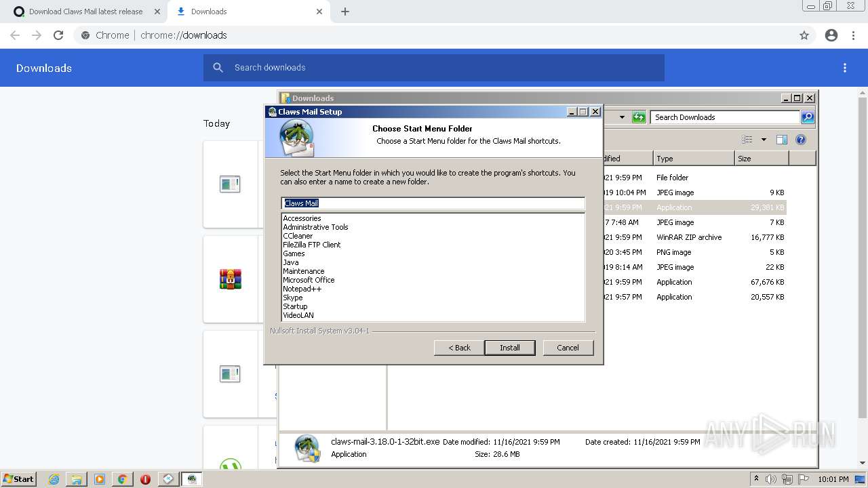Open the Downloads page three-dot menu
The width and height of the screenshot is (868, 488).
(845, 68)
